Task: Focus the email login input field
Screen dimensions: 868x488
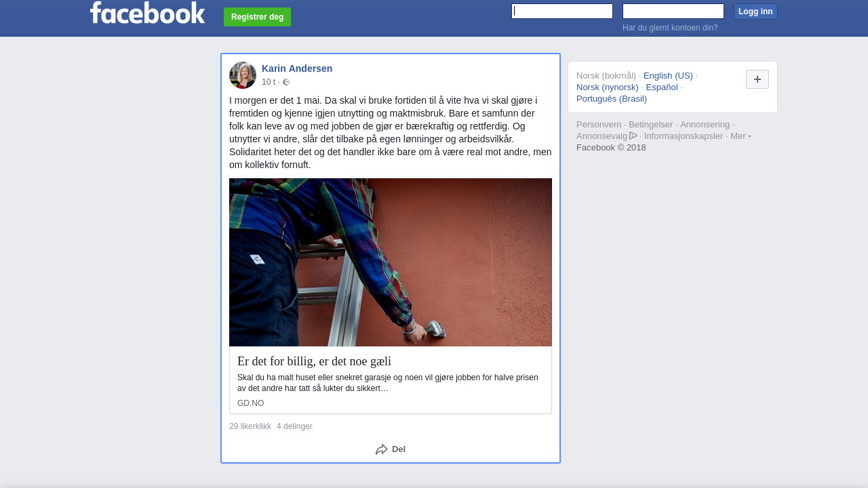Action: point(562,11)
